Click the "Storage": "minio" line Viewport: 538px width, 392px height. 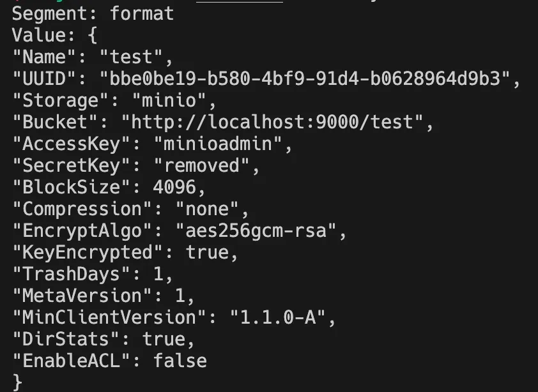114,100
